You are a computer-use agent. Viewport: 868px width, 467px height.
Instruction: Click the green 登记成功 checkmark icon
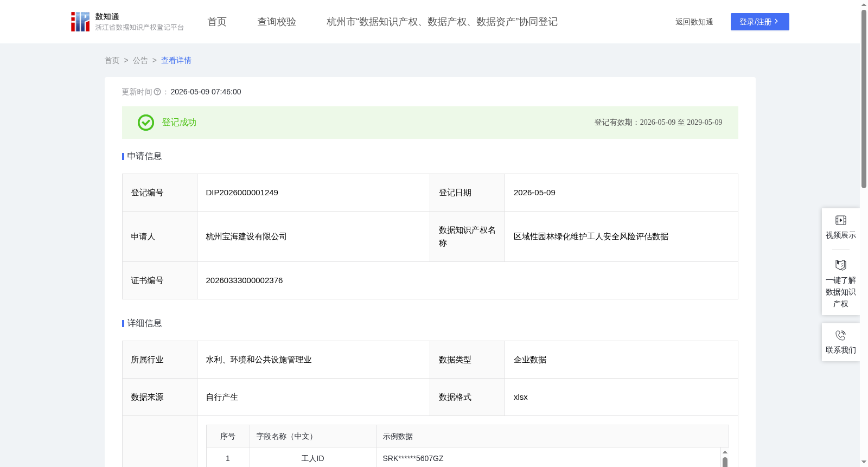[146, 123]
